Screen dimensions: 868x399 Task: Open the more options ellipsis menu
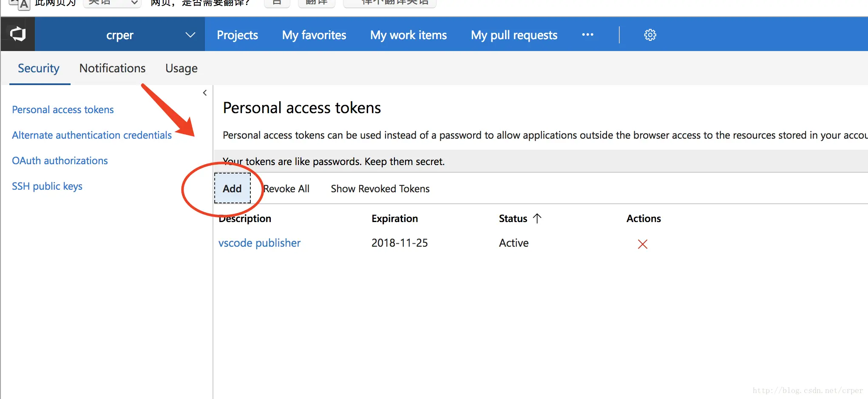[587, 35]
